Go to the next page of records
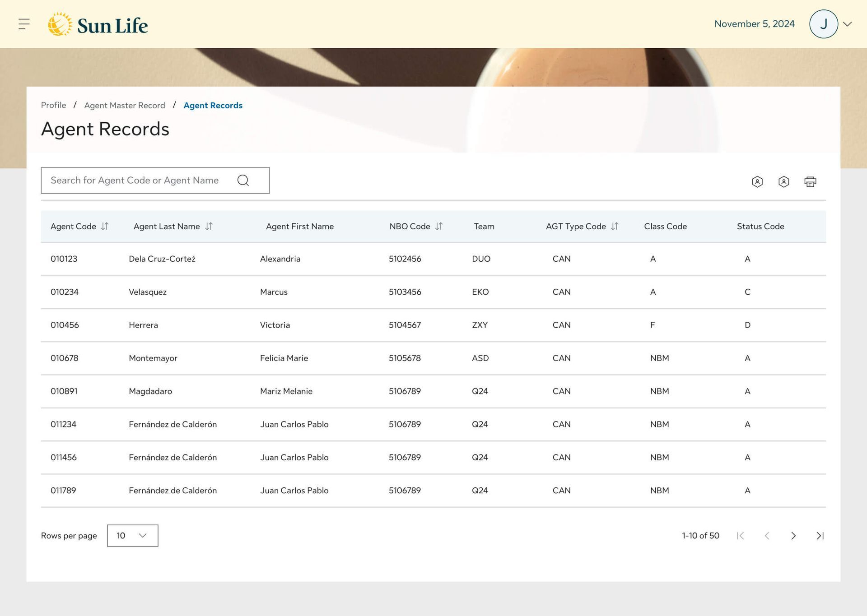This screenshot has width=867, height=616. pos(793,536)
